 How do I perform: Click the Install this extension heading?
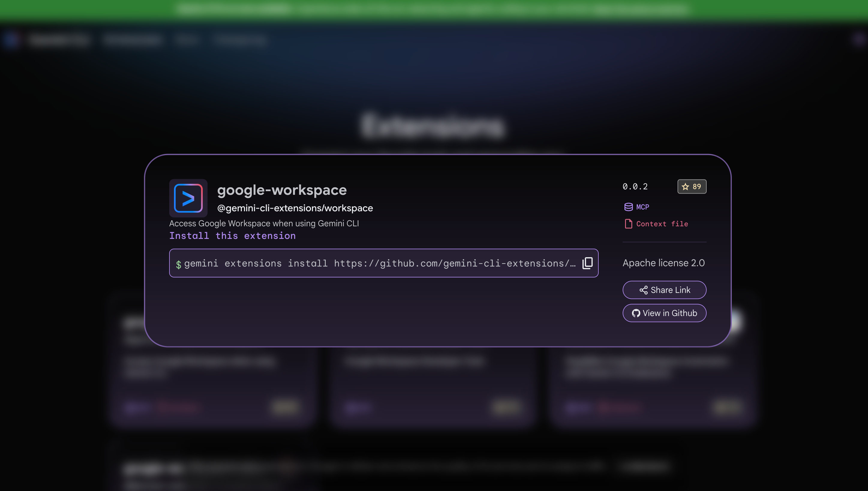pyautogui.click(x=232, y=236)
